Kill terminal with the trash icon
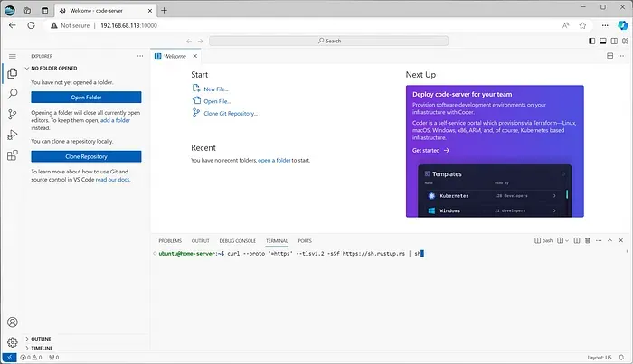 (x=588, y=240)
